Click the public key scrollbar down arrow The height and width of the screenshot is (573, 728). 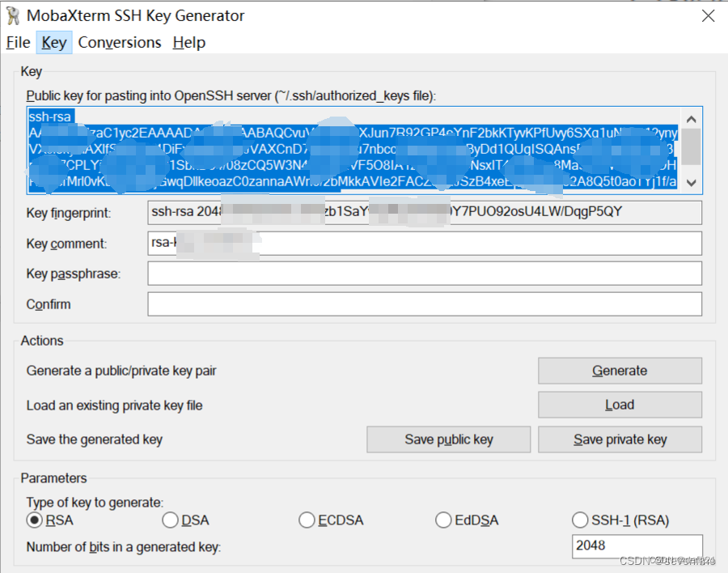(691, 183)
